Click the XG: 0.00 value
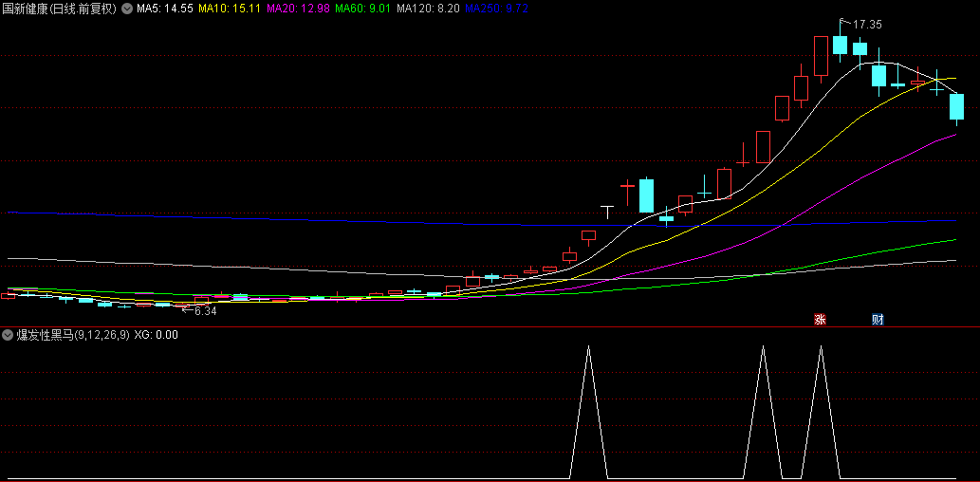 157,335
